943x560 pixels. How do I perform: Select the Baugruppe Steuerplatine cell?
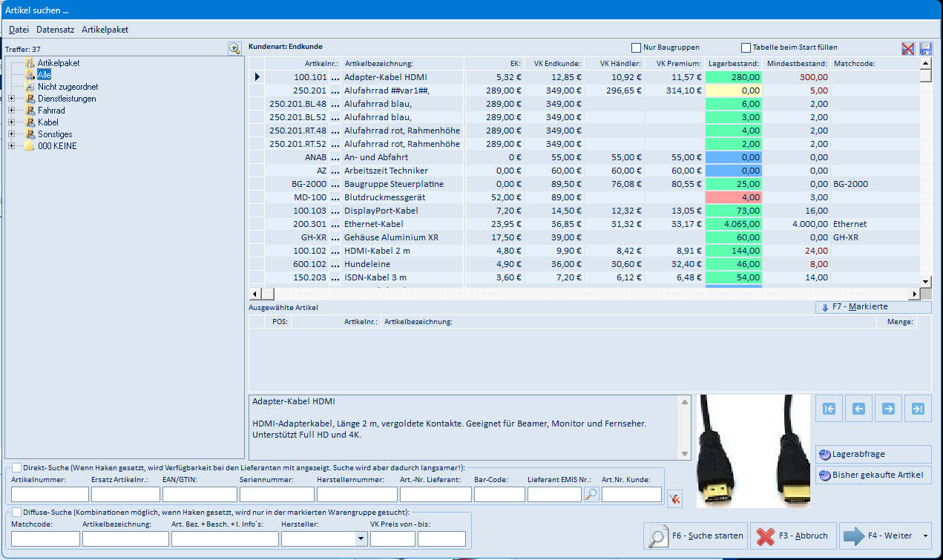403,184
